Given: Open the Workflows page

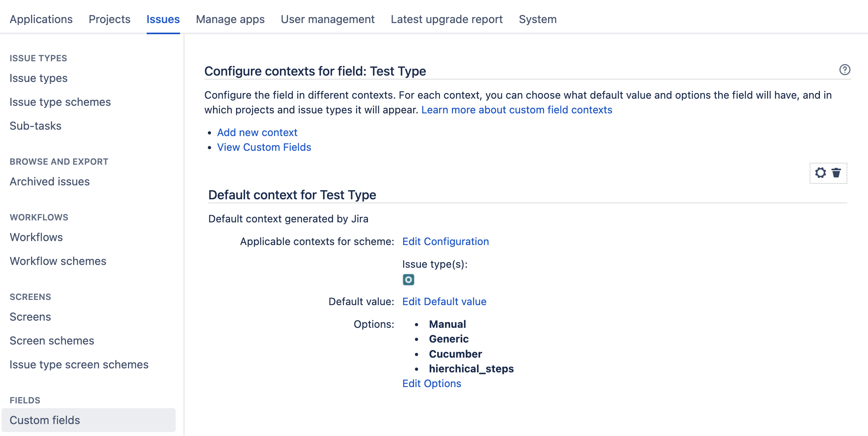Looking at the screenshot, I should (36, 237).
